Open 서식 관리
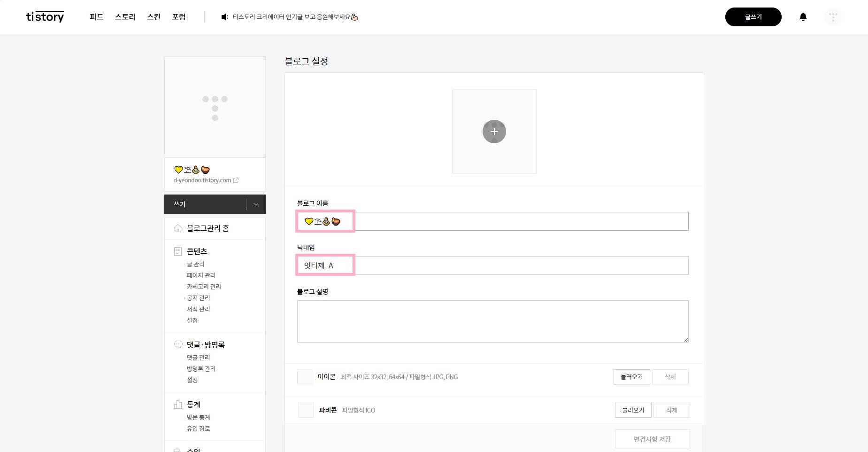The height and width of the screenshot is (452, 868). click(198, 309)
